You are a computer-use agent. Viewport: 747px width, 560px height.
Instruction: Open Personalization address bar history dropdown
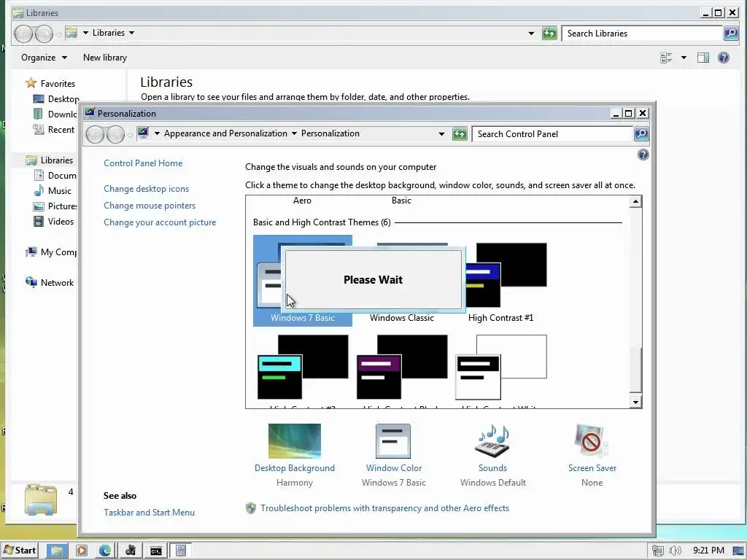pos(441,134)
